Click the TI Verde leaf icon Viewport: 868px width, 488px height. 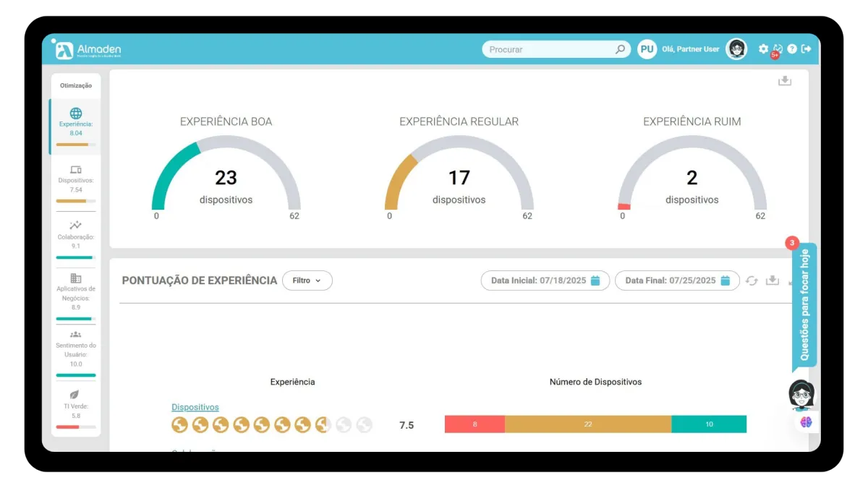74,395
